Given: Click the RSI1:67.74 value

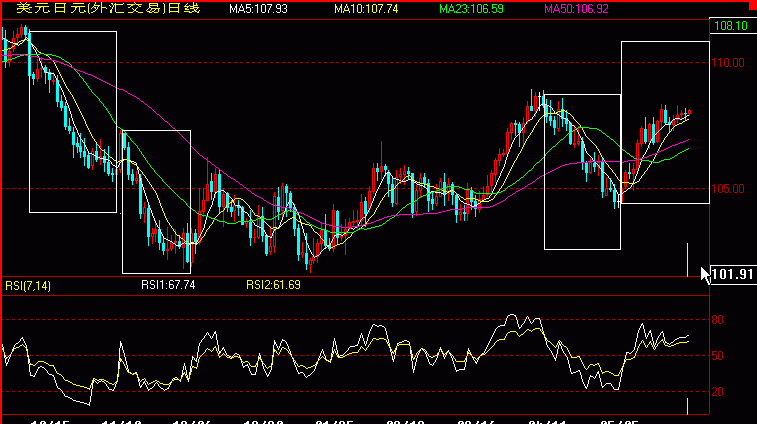Looking at the screenshot, I should click(x=168, y=285).
